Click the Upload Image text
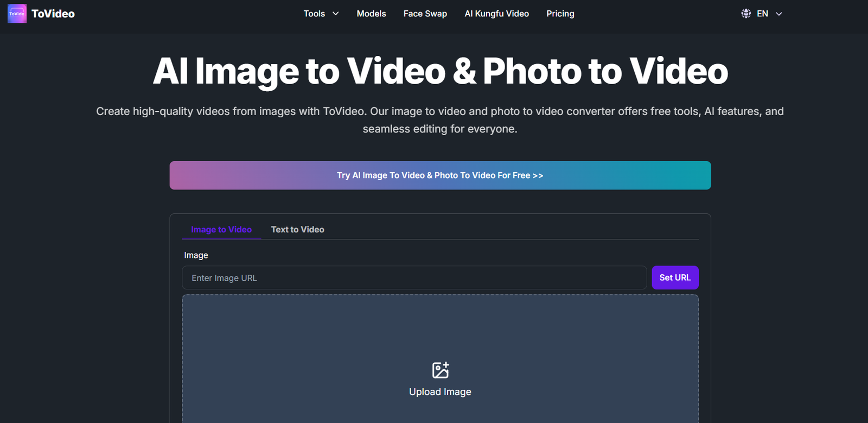The height and width of the screenshot is (423, 868). [440, 392]
